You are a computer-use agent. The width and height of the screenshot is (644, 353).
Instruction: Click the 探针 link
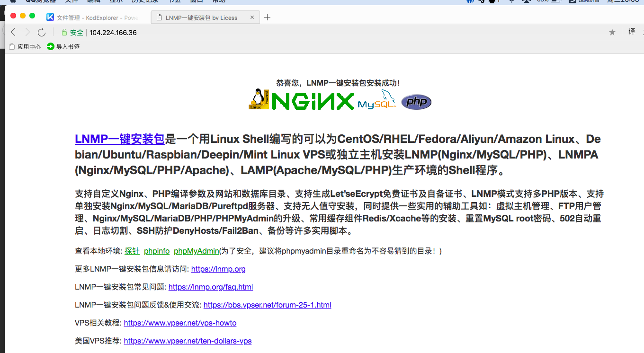click(x=132, y=251)
